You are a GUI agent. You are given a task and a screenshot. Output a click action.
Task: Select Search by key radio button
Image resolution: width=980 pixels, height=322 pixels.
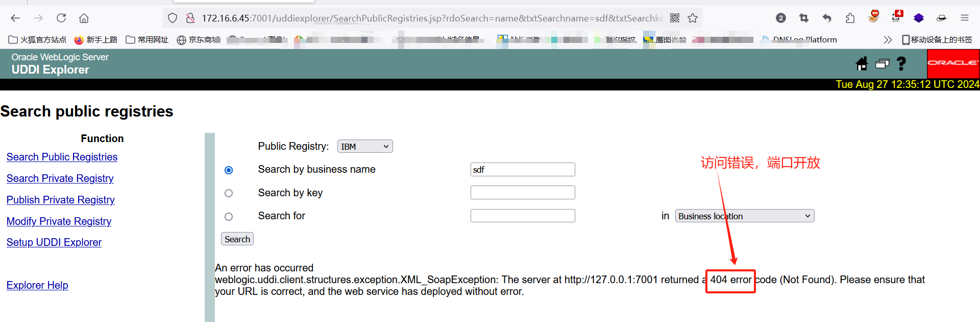tap(229, 193)
